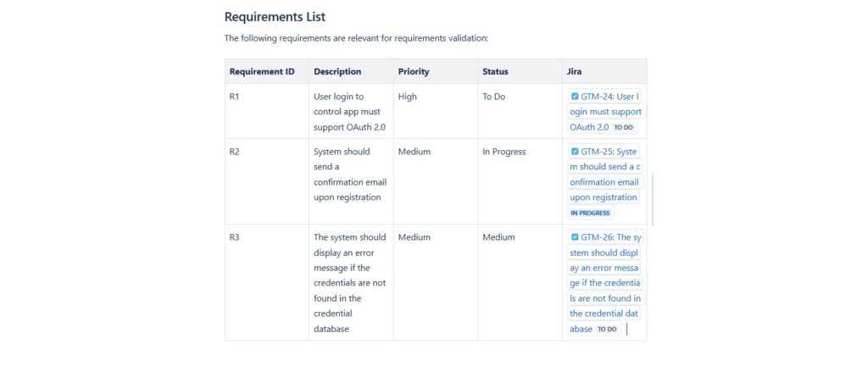Click the R3 requirement ID cell
This screenshot has height=372, width=868.
(235, 237)
